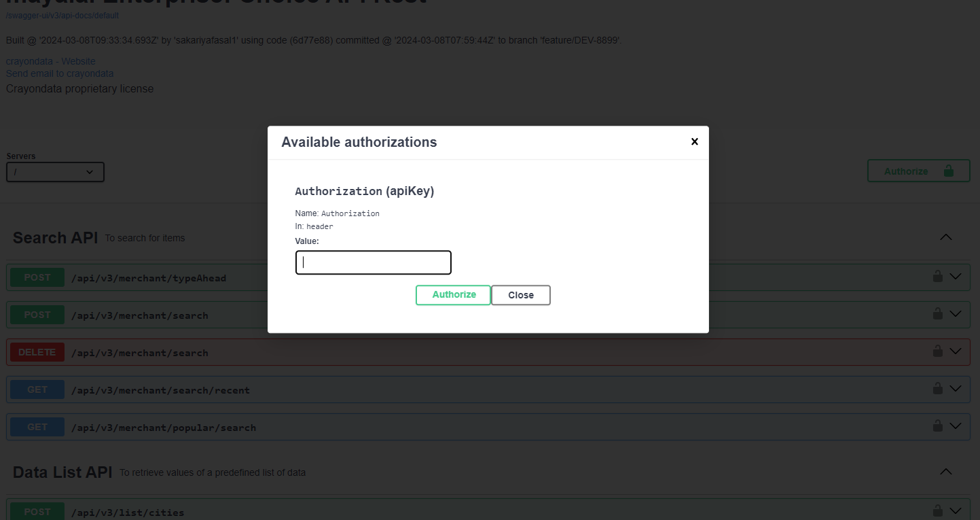Click the API key Value input field
The height and width of the screenshot is (520, 980).
pos(373,262)
